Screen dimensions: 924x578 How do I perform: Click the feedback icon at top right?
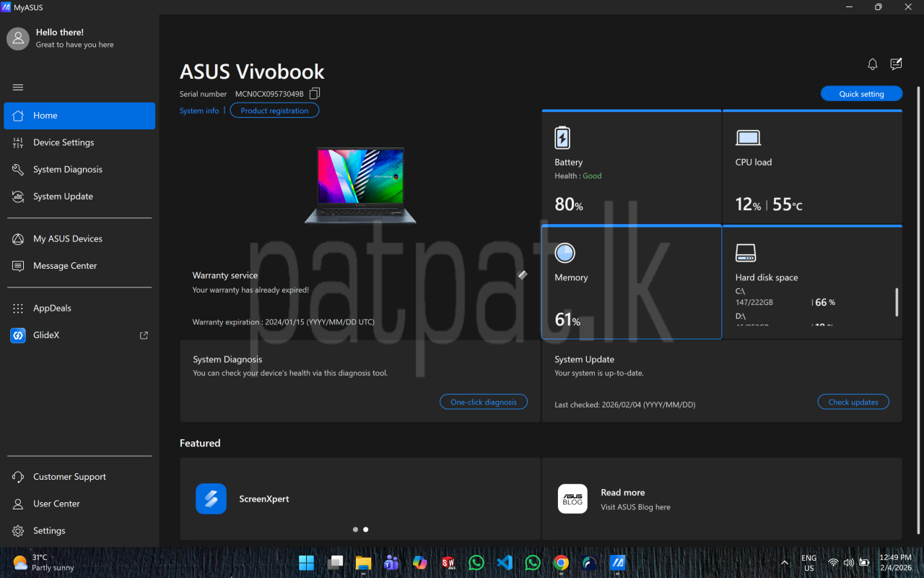[896, 64]
